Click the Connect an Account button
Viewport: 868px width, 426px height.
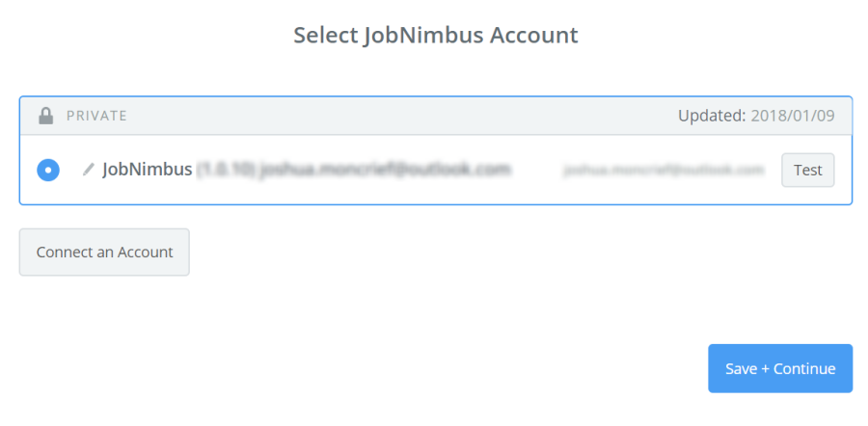tap(104, 253)
